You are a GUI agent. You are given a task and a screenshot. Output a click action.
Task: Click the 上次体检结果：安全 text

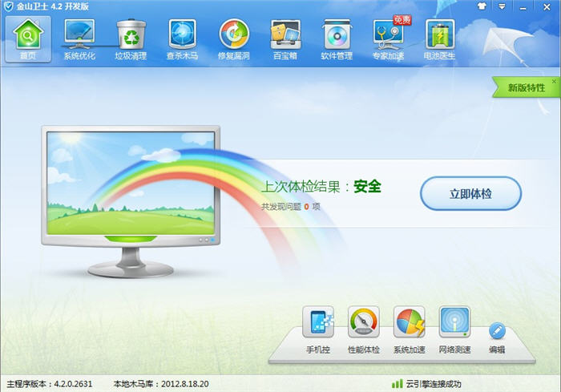pos(321,187)
